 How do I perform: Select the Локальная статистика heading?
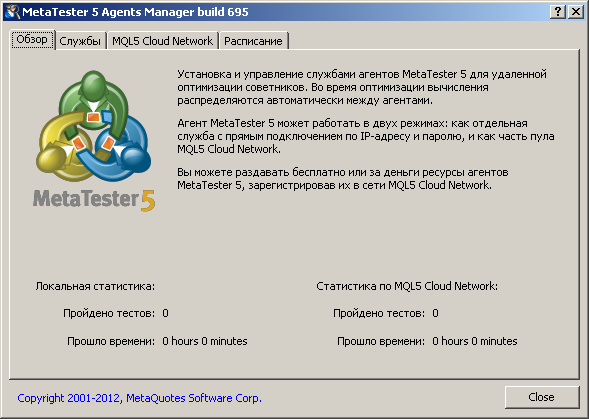tap(95, 286)
